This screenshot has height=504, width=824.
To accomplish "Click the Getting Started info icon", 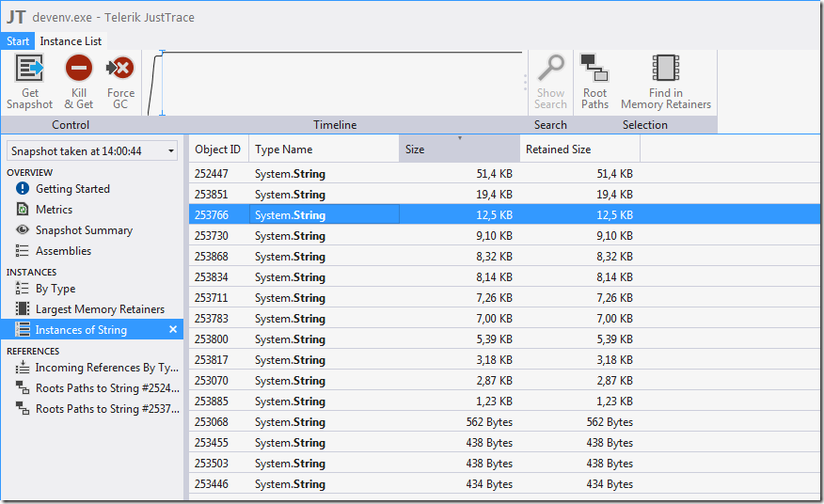I will (x=23, y=188).
